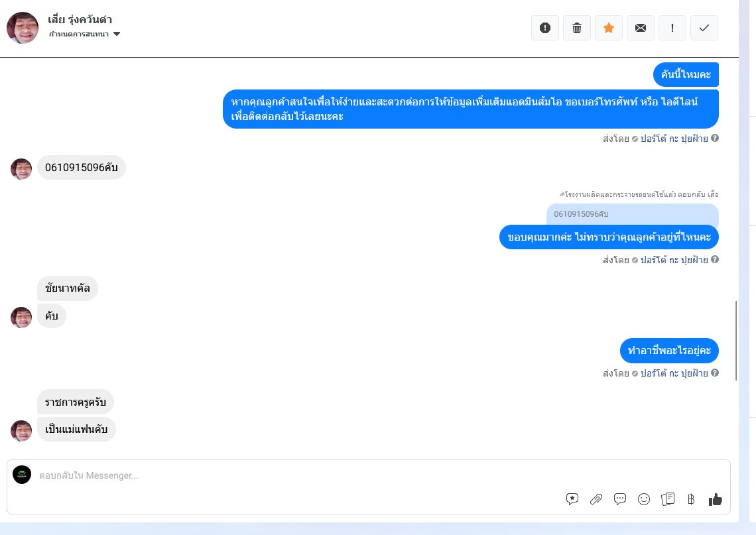Flag conversation with exclamation mark button
This screenshot has height=535, width=756.
(672, 28)
